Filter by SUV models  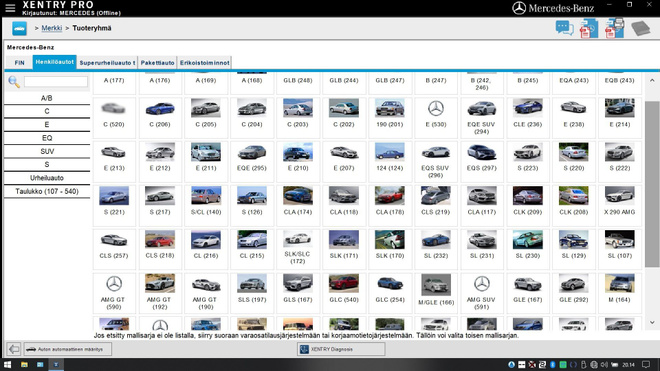(x=47, y=151)
